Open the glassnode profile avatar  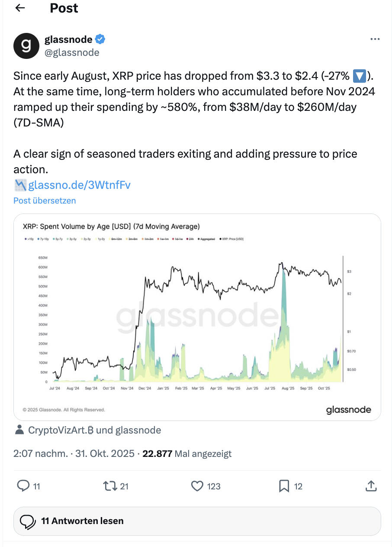coord(26,45)
